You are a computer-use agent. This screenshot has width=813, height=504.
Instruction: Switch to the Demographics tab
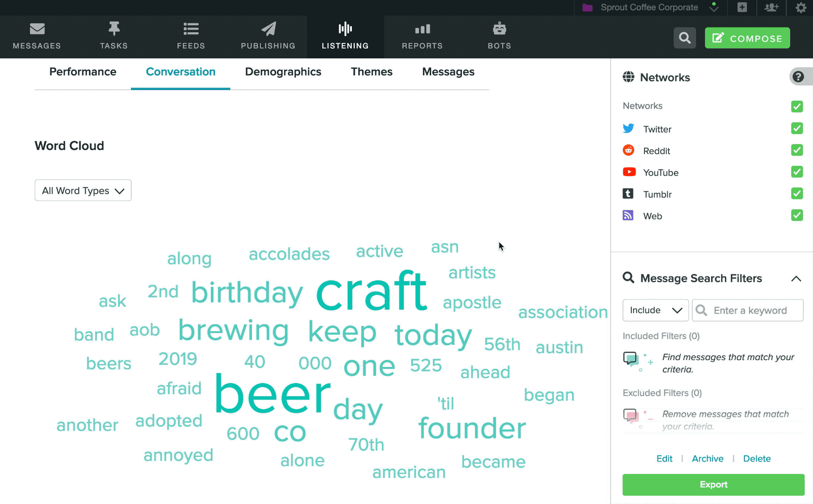point(283,72)
